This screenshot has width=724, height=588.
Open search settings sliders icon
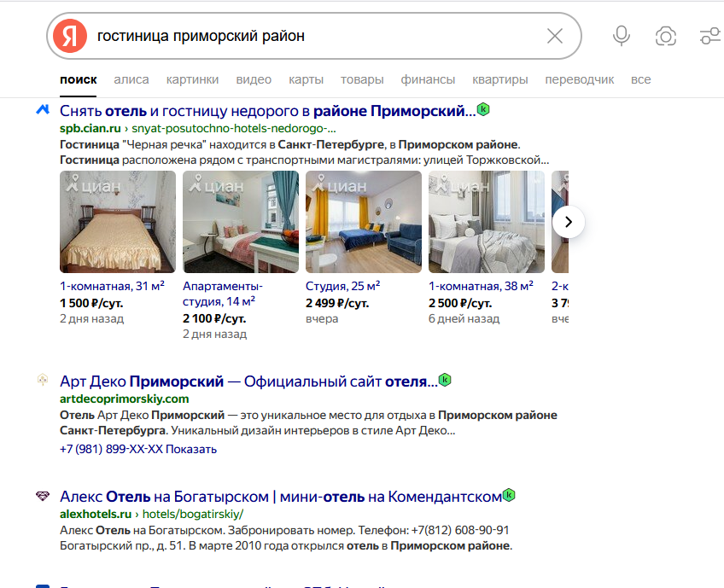pos(709,36)
